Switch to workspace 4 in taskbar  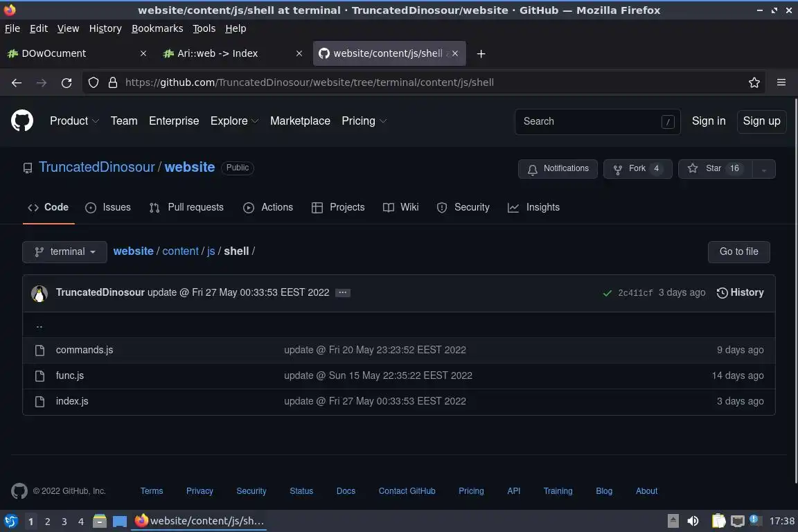point(80,522)
